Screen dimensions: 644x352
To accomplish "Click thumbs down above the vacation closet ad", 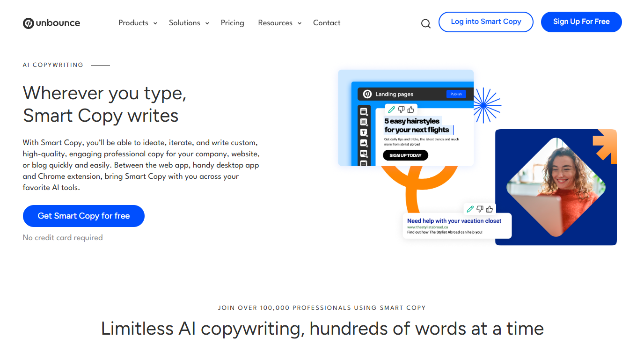I will tap(480, 209).
